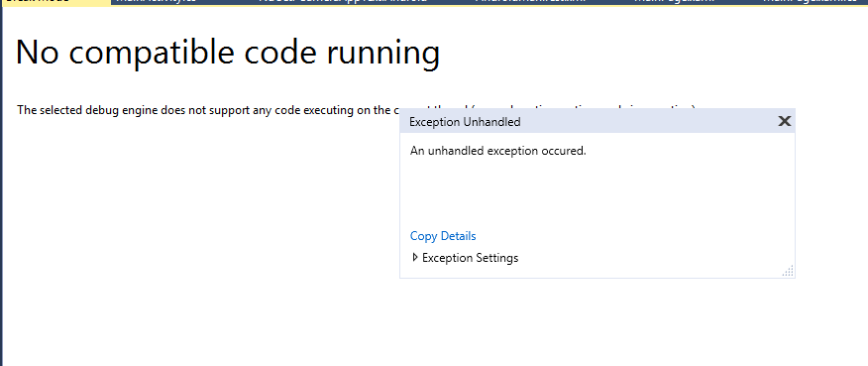Viewport: 868px width, 366px height.
Task: Close the Exception Unhandled popup
Action: click(785, 121)
